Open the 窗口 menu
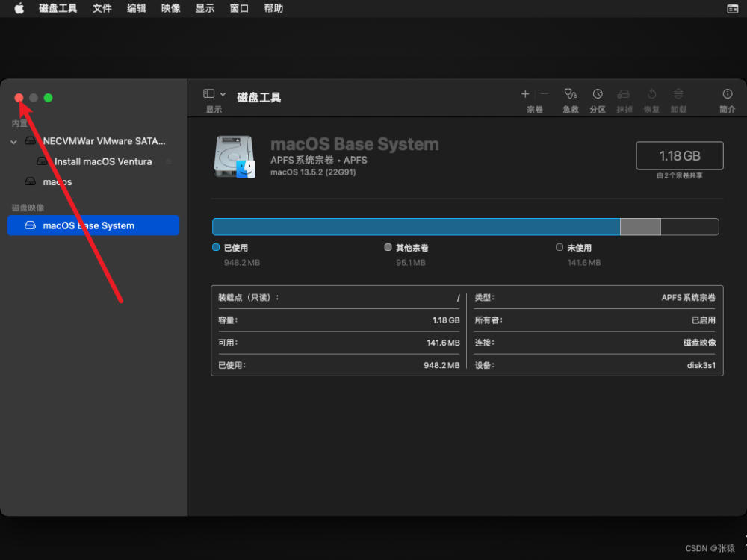 (x=239, y=8)
